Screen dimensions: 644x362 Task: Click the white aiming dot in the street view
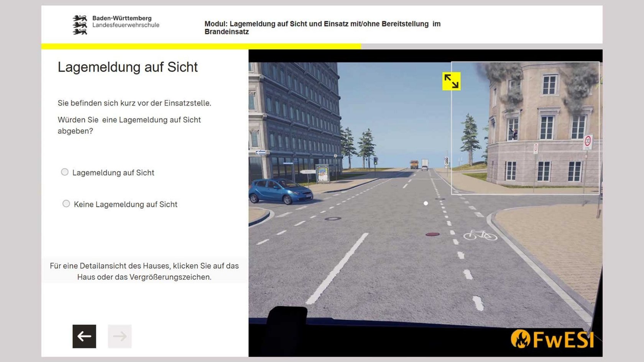(426, 203)
